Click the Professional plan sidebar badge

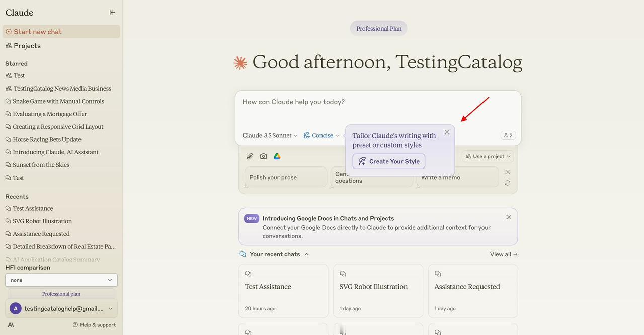pos(61,294)
